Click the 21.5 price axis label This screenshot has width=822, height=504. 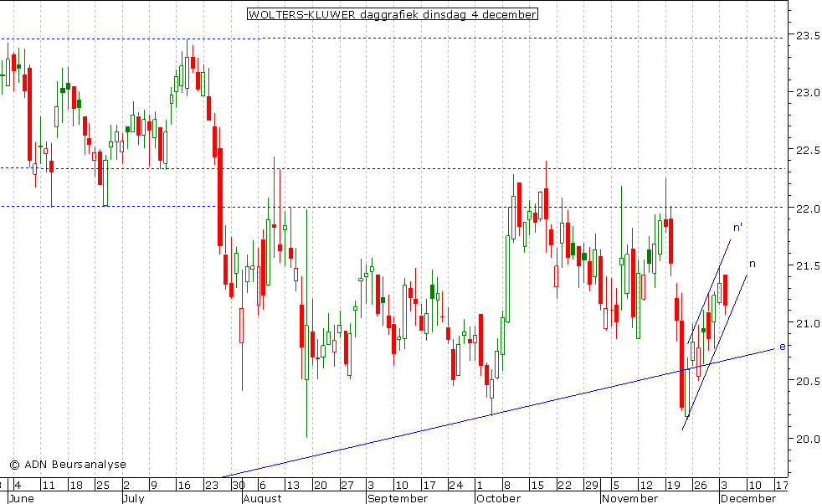(807, 266)
